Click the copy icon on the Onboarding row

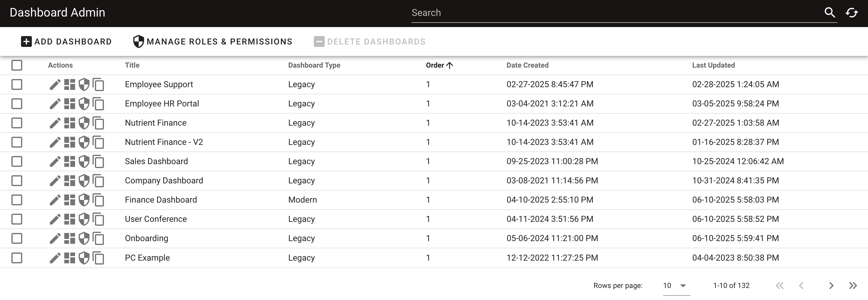tap(98, 238)
